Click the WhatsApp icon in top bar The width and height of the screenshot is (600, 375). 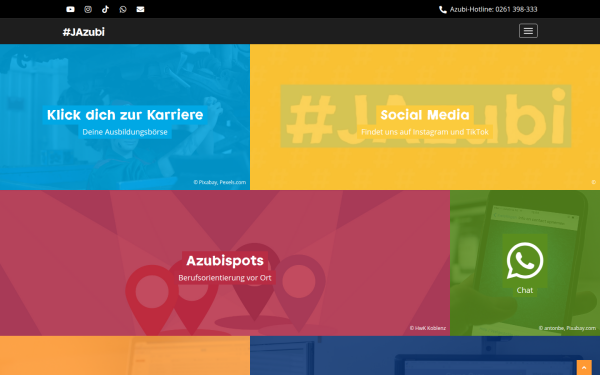click(123, 9)
